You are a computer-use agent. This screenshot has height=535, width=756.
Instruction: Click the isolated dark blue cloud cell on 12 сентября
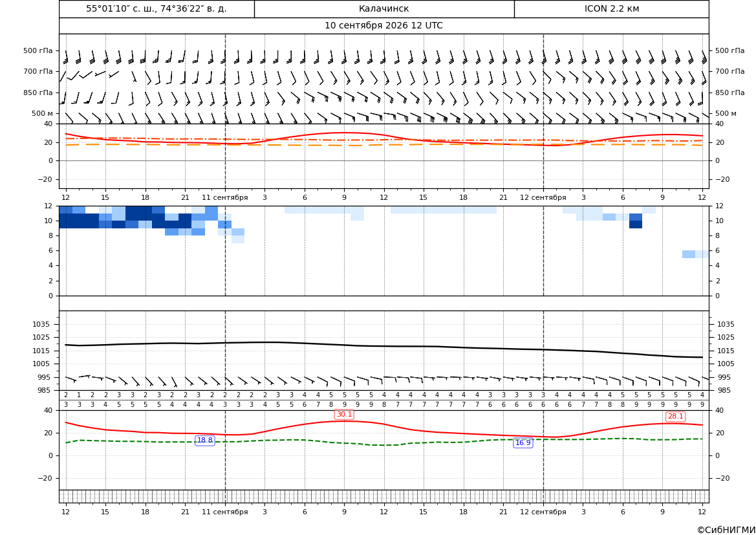[x=636, y=224]
